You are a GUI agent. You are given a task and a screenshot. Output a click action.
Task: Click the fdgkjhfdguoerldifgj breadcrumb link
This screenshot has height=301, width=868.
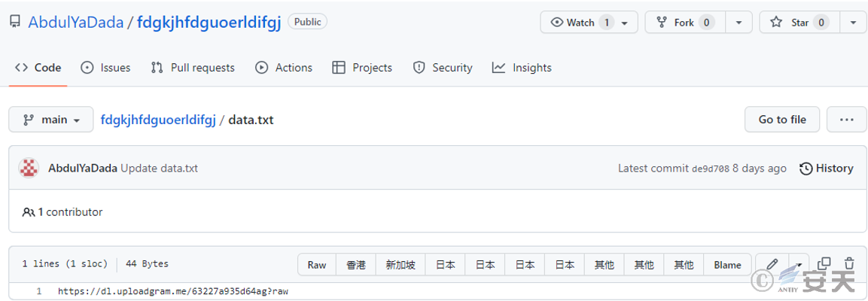pos(158,120)
